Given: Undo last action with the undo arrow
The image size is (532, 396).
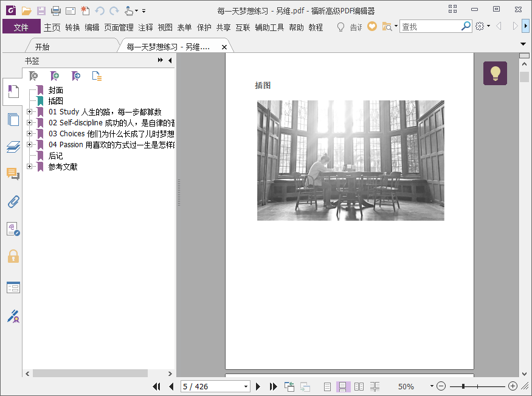Looking at the screenshot, I should point(100,11).
